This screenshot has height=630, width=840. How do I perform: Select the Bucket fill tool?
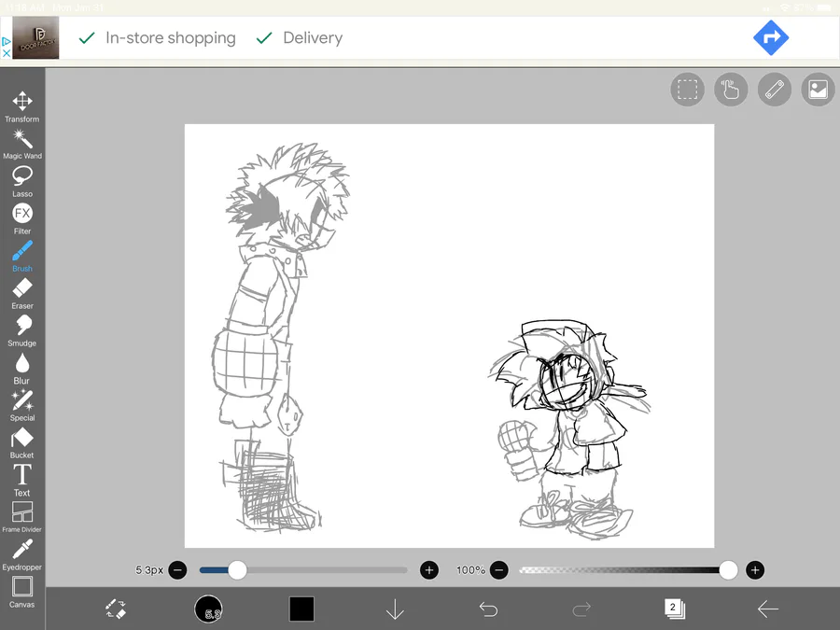[x=22, y=443]
